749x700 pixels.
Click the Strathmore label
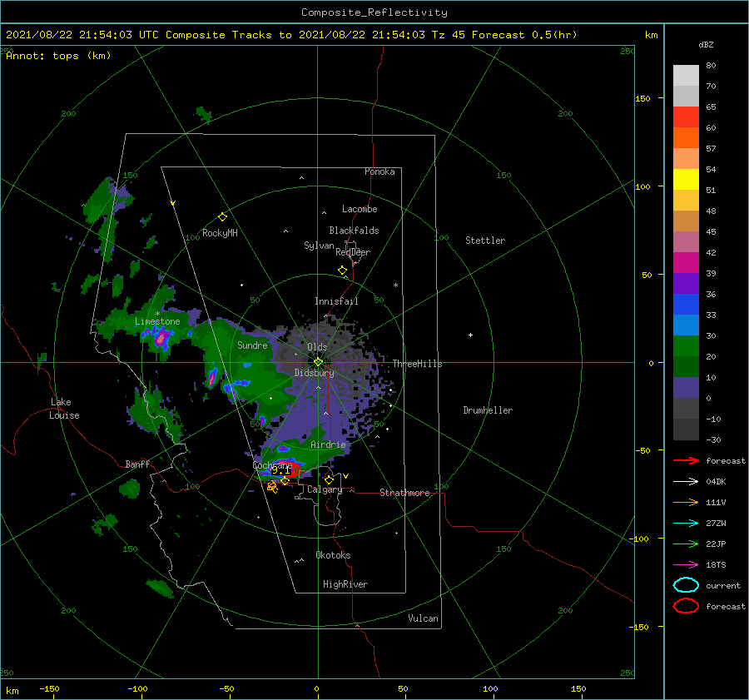pos(404,493)
